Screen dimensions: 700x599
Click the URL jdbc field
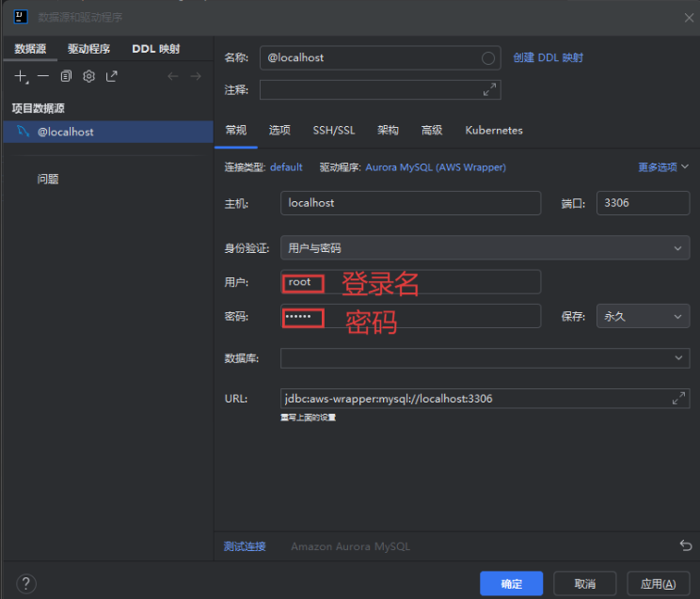coord(485,398)
